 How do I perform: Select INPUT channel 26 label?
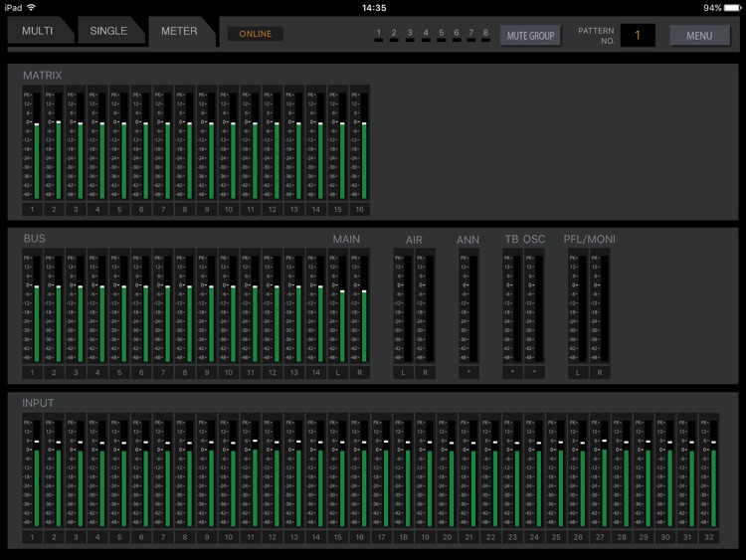[x=578, y=537]
